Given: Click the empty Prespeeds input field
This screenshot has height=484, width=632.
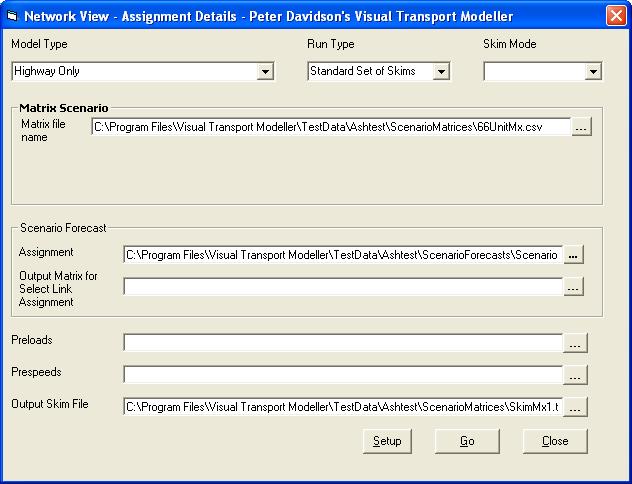Looking at the screenshot, I should [343, 375].
